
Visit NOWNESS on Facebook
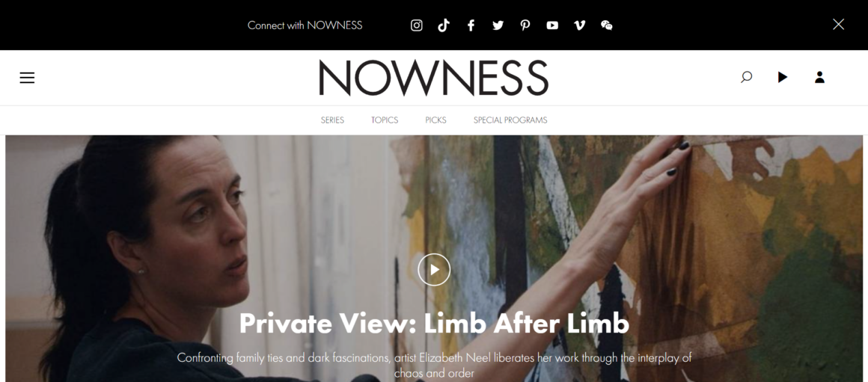coord(471,25)
